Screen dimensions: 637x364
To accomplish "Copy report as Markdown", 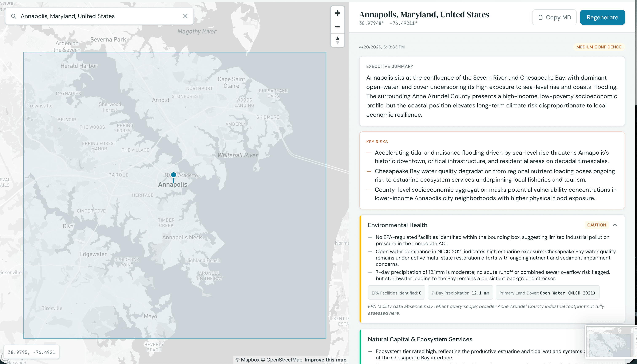I will (x=554, y=17).
